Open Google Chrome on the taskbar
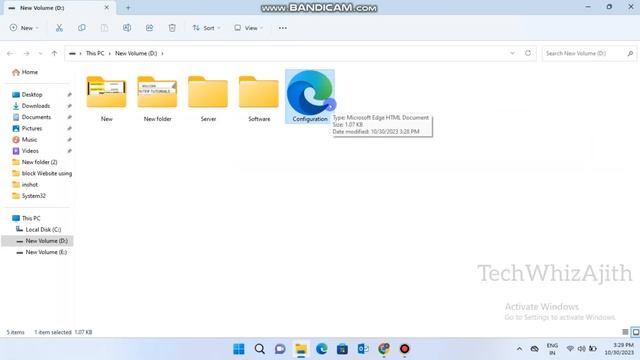640x360 pixels. [384, 349]
